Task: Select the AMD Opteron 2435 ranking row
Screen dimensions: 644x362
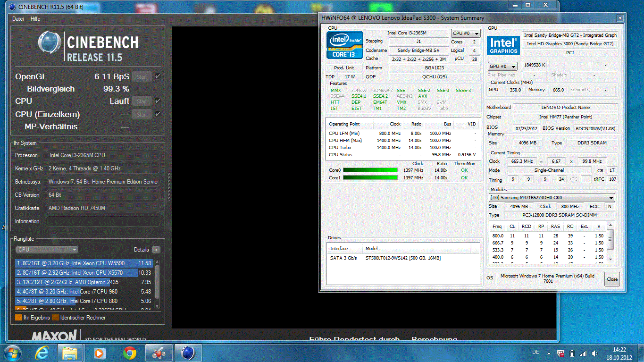Action: pyautogui.click(x=84, y=282)
